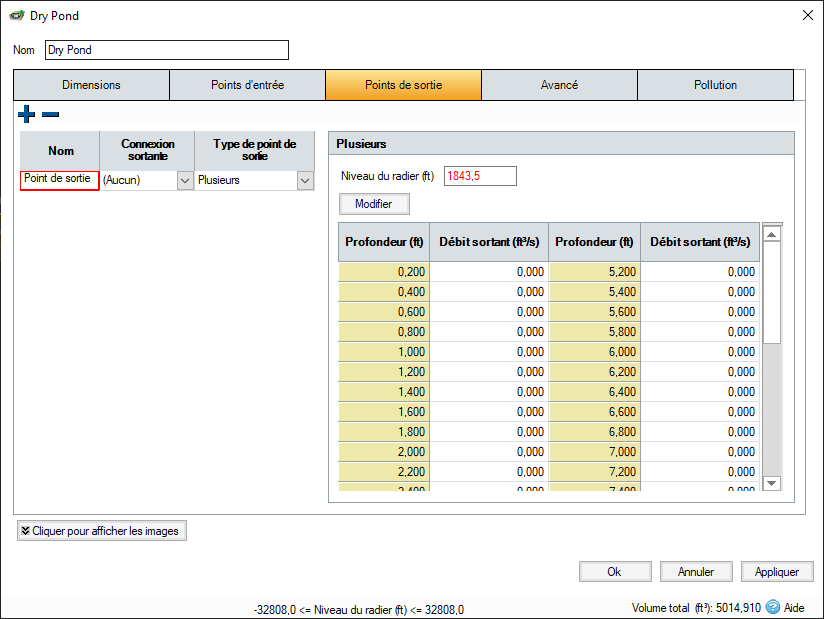This screenshot has height=619, width=824.
Task: Switch to the Dimensions tab
Action: coord(91,85)
